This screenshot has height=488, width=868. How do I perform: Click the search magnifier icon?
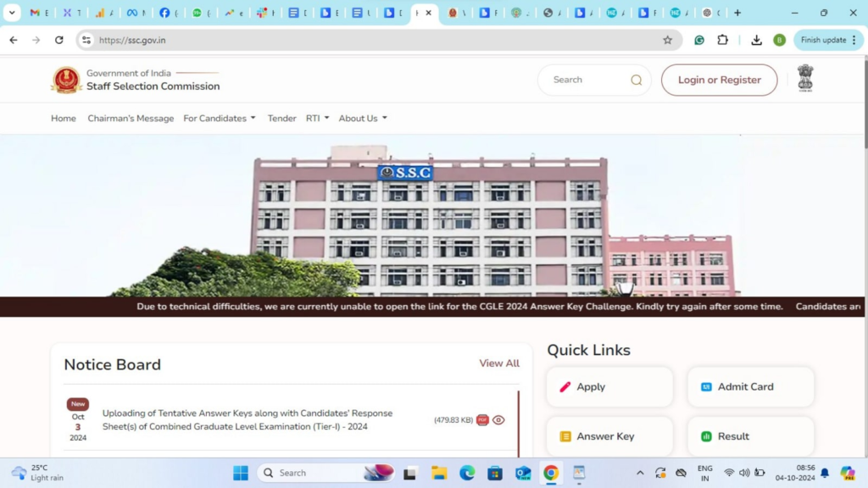636,79
